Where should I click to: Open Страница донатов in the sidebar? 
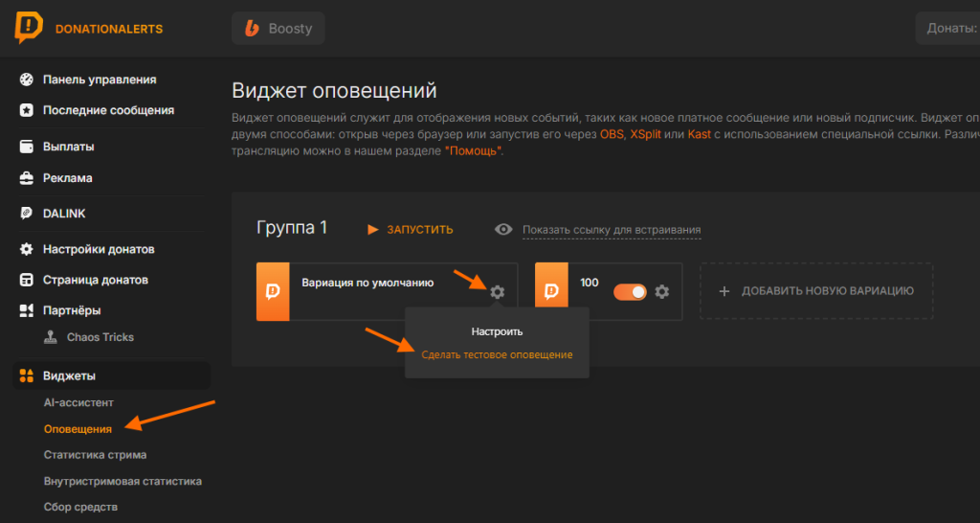pyautogui.click(x=96, y=280)
